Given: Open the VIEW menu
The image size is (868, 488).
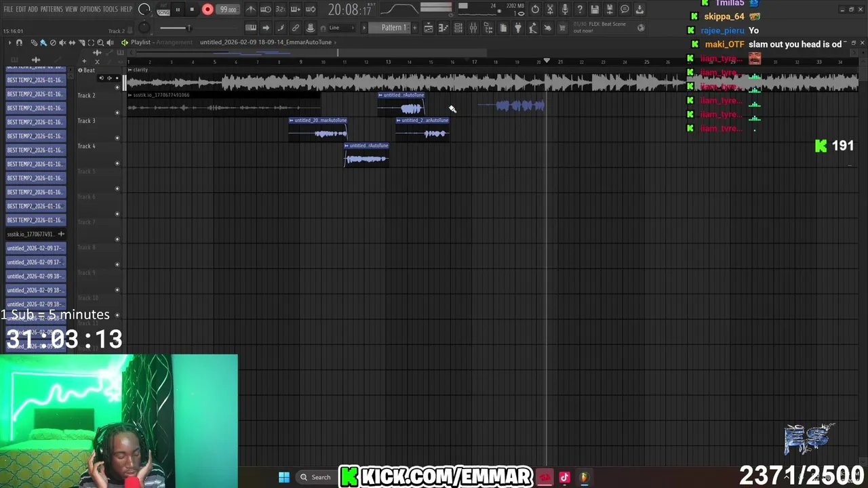Looking at the screenshot, I should (71, 9).
